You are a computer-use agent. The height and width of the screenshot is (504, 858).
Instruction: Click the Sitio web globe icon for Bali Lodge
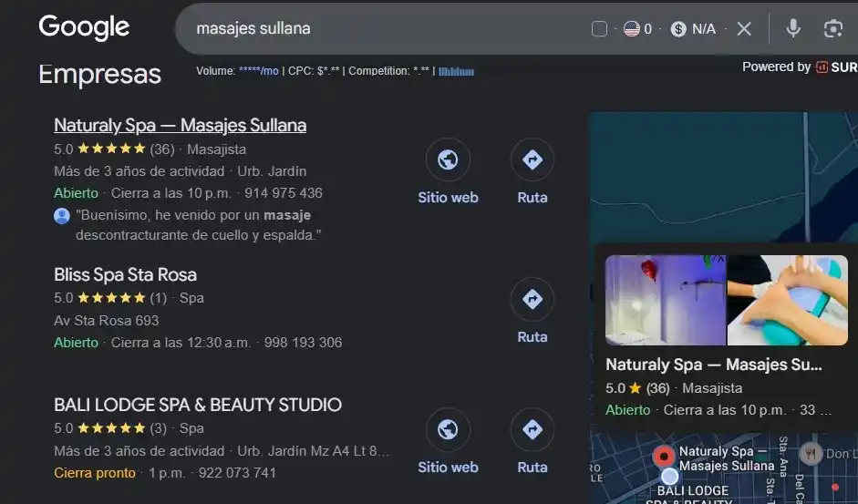point(449,429)
